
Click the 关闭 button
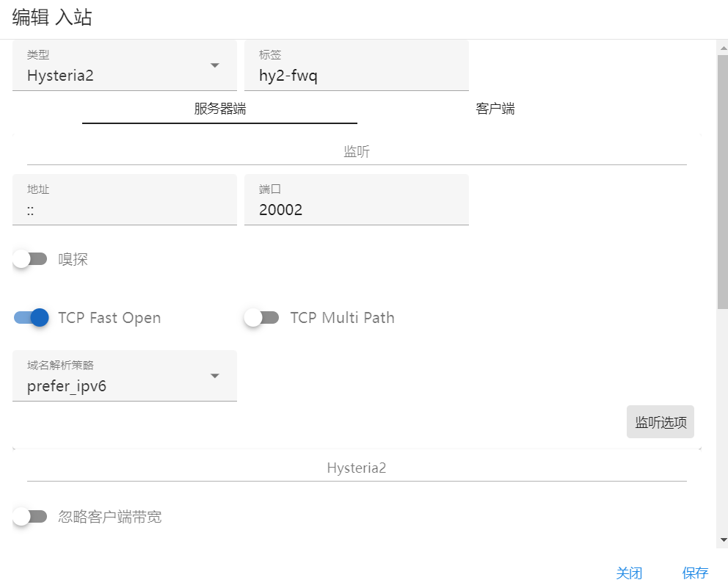tap(629, 573)
